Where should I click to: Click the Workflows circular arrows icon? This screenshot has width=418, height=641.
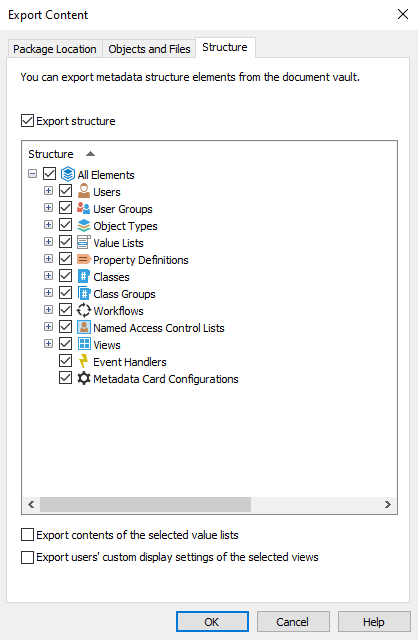click(84, 311)
